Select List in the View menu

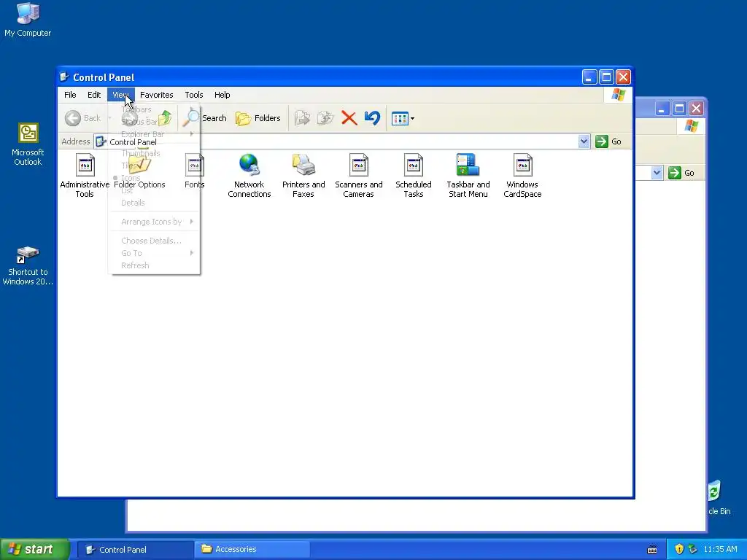pos(155,190)
